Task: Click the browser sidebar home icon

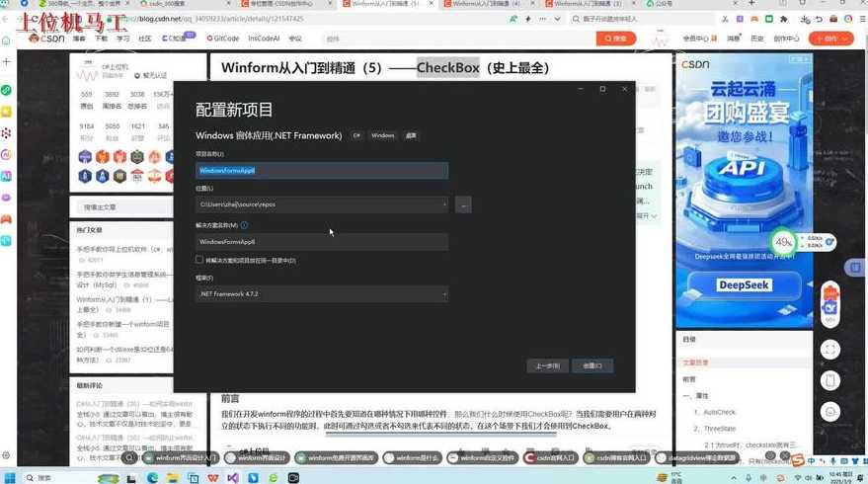Action: (x=6, y=40)
